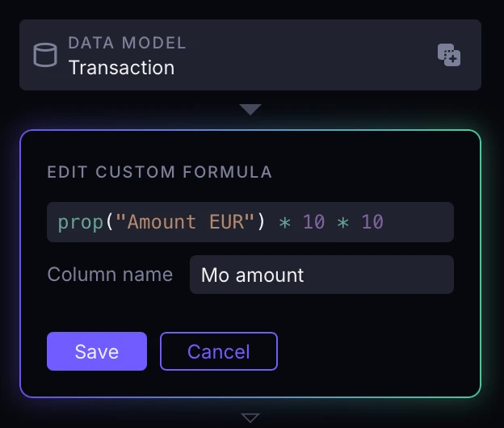Click the word "Mo" in Column name field
504x428 pixels.
pyautogui.click(x=215, y=275)
